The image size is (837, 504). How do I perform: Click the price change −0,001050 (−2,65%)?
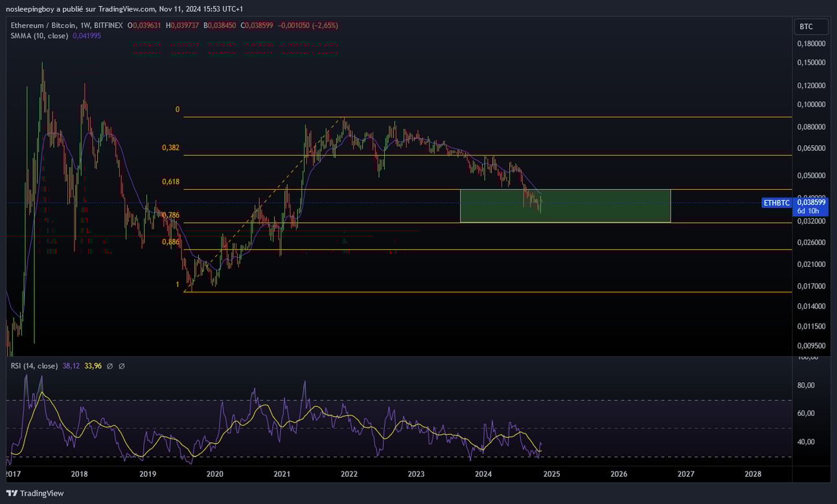(308, 25)
